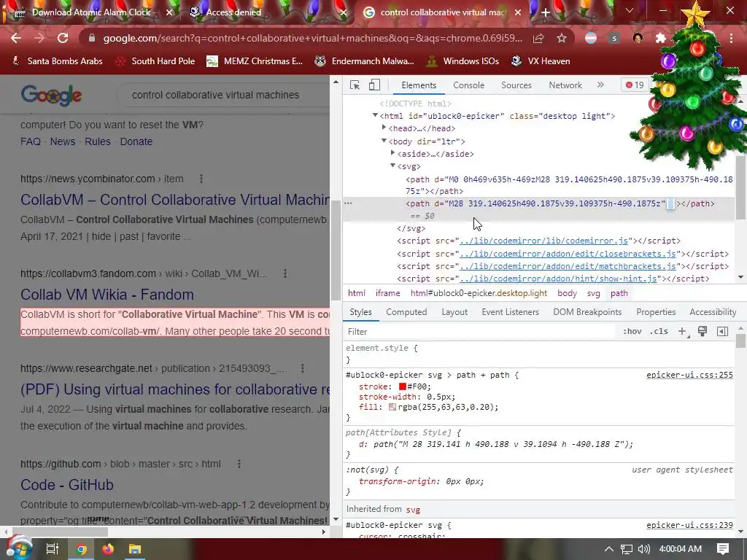
Task: Add a new style rule with plus icon
Action: tap(683, 332)
